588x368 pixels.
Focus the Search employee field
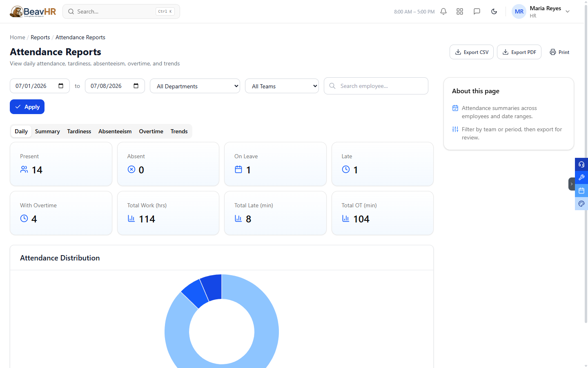coord(376,86)
